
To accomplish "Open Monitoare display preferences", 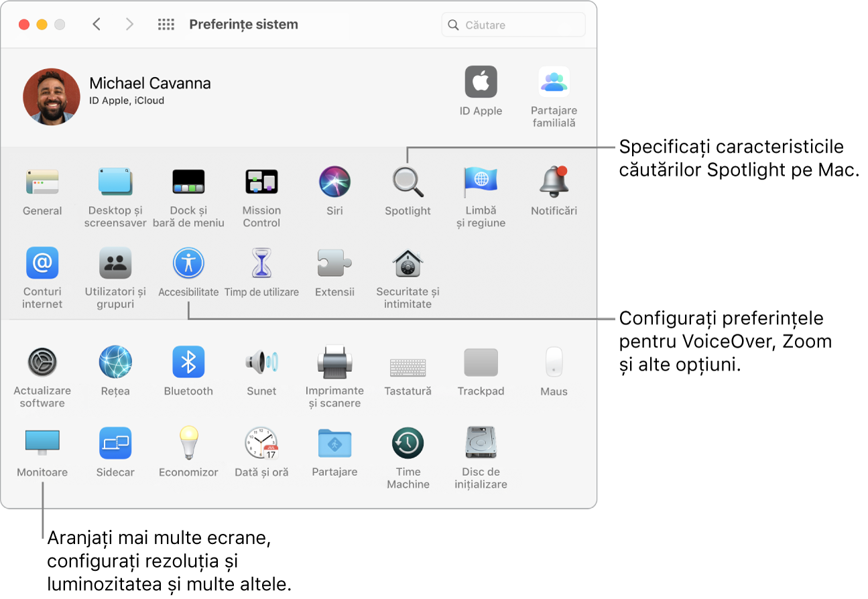I will tap(42, 443).
